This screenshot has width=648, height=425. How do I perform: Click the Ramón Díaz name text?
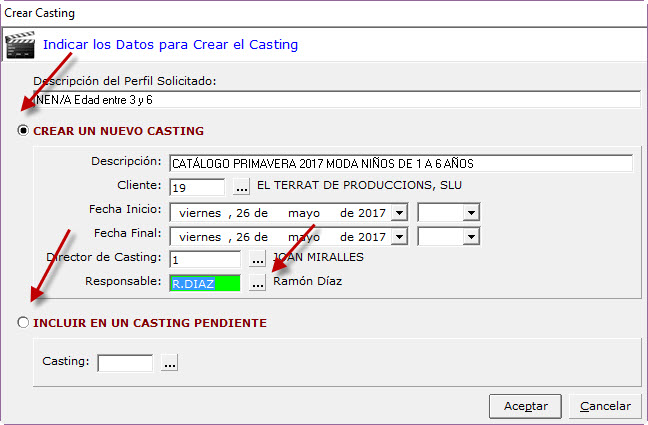tap(307, 281)
